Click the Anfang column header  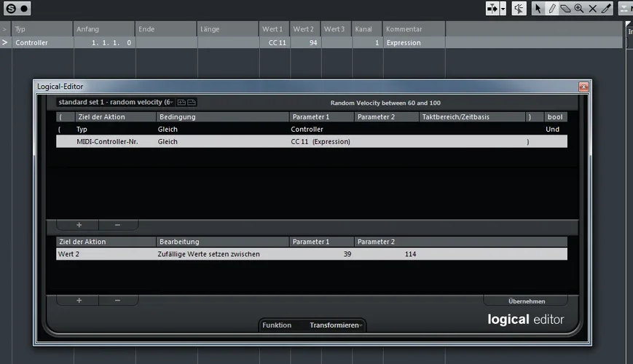pos(104,29)
